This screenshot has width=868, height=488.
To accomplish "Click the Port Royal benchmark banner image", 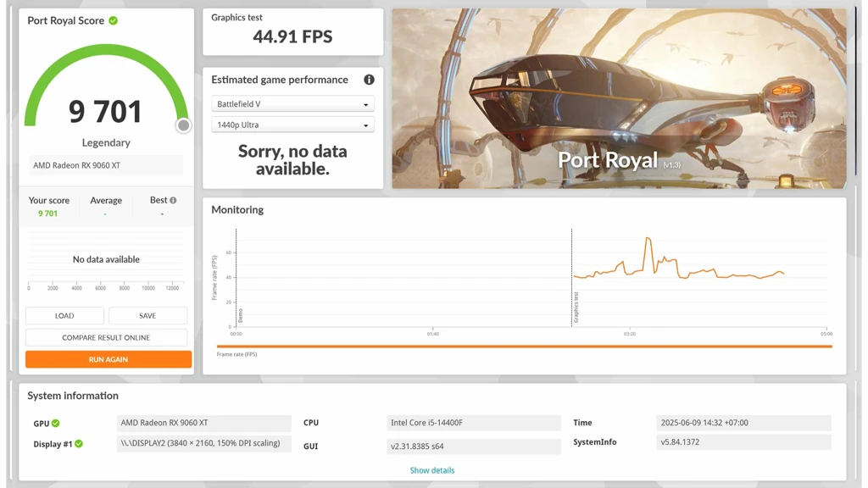I will [619, 98].
